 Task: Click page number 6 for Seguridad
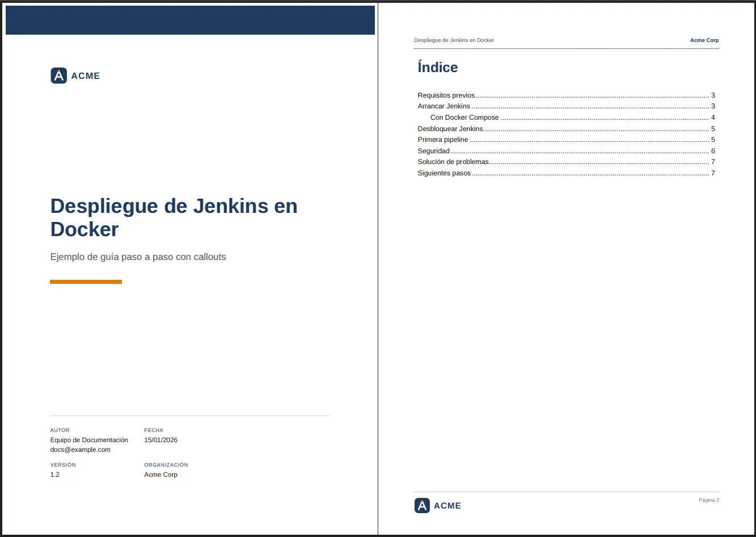pyautogui.click(x=713, y=151)
